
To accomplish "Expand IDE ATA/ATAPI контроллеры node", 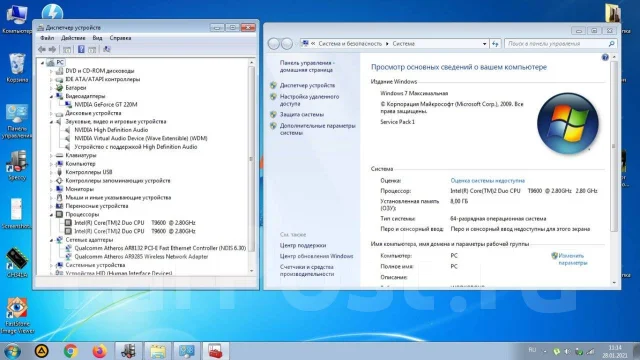I will 51,80.
